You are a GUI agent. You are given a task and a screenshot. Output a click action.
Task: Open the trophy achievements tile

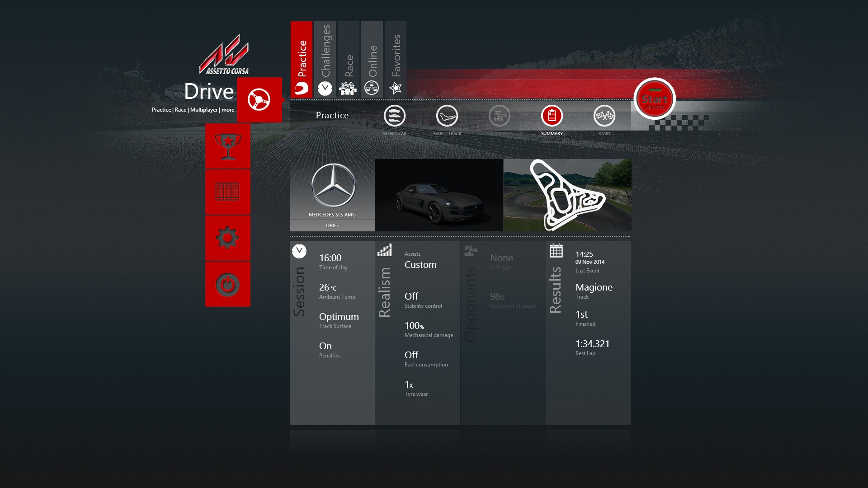[x=227, y=146]
